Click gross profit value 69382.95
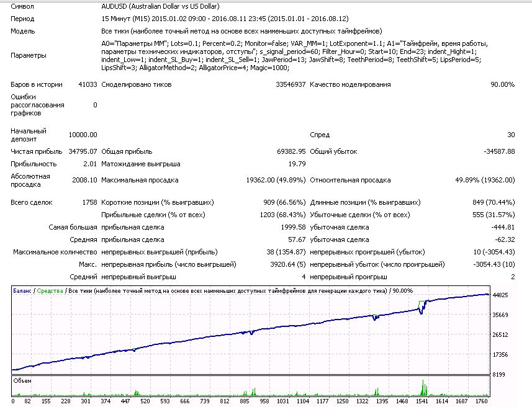 point(291,151)
